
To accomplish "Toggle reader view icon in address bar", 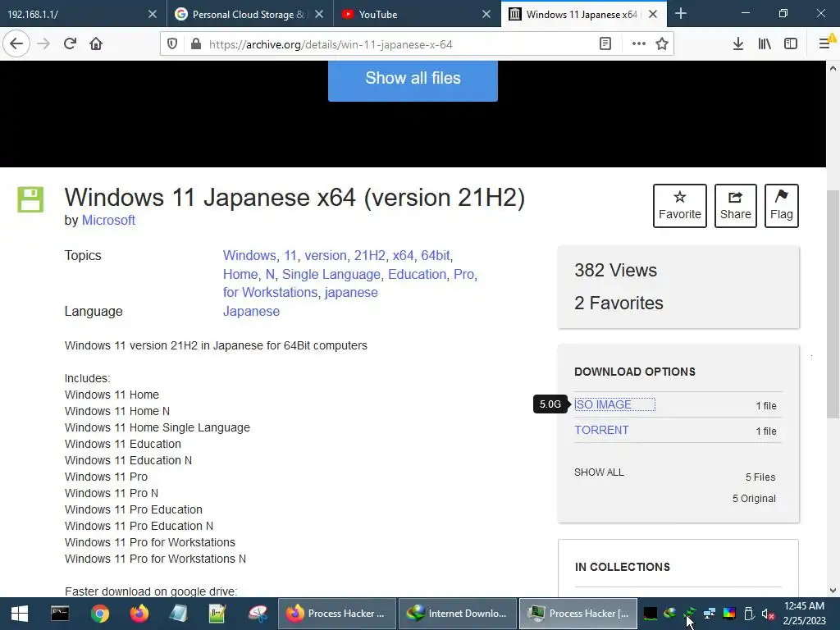I will (605, 44).
